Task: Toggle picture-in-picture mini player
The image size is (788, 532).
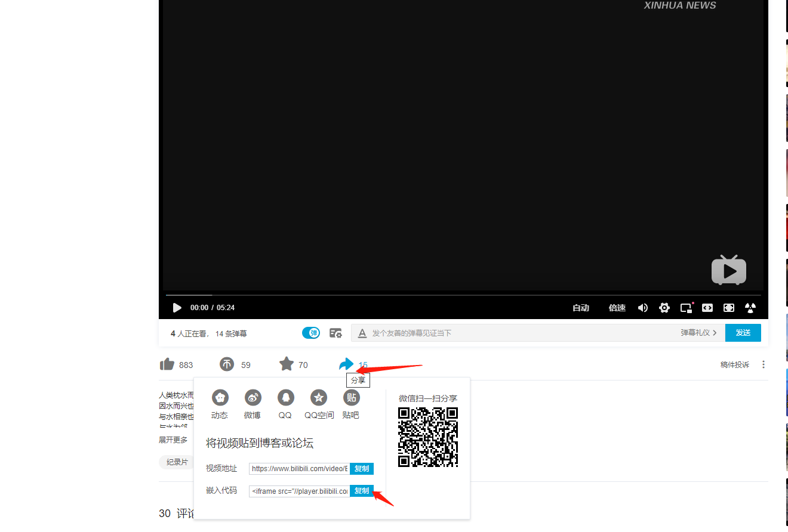Action: click(x=686, y=308)
